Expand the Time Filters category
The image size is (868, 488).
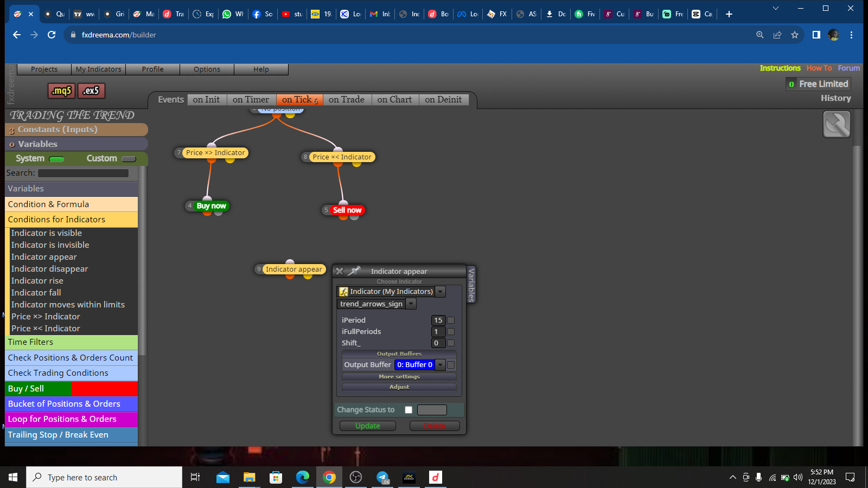click(x=71, y=342)
